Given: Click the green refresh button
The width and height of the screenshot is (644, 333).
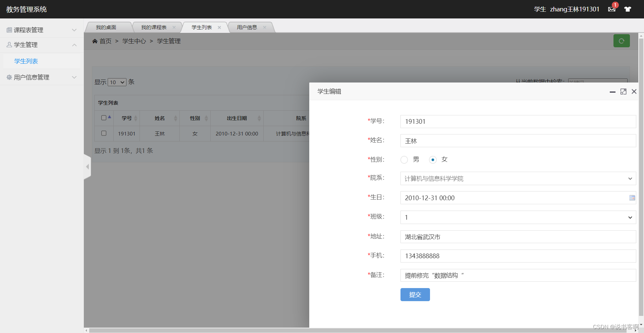Looking at the screenshot, I should (x=622, y=41).
